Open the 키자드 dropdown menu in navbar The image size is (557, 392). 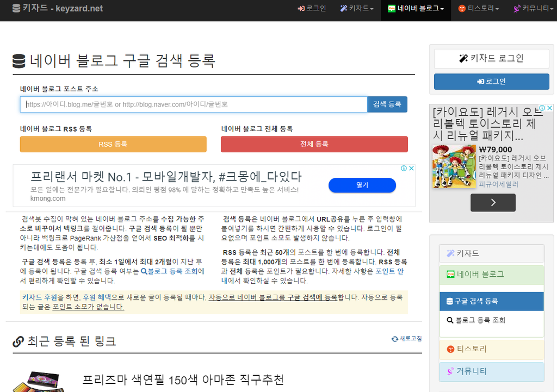357,9
